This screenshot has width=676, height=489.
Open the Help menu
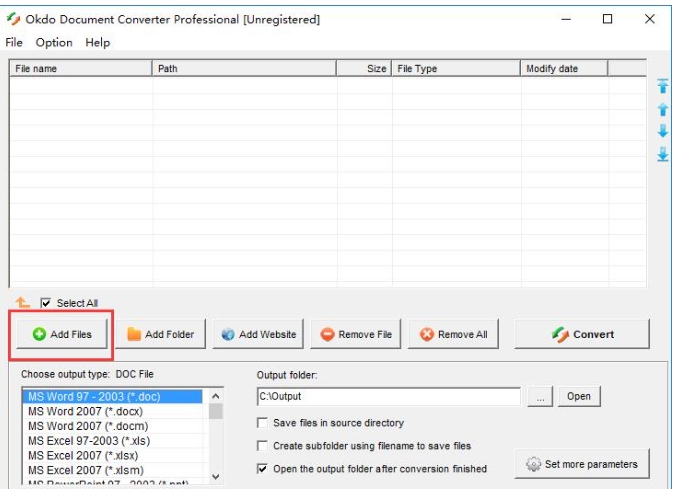click(x=97, y=42)
